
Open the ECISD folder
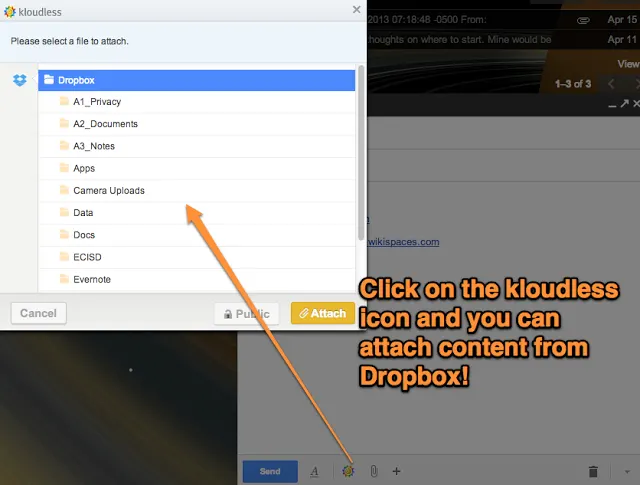click(196, 257)
